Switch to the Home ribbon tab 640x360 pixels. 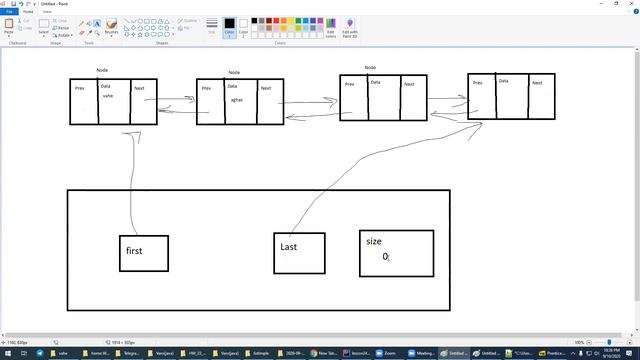28,11
